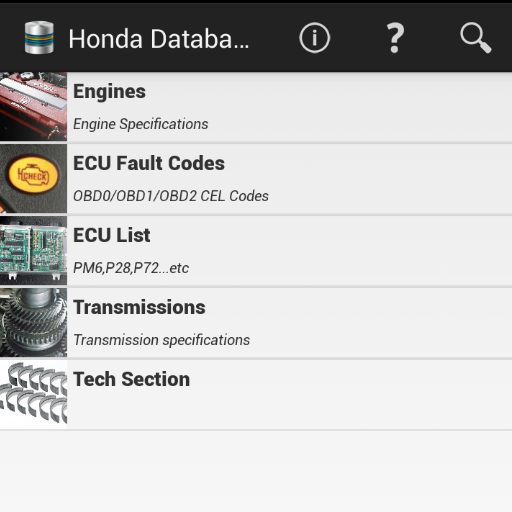The height and width of the screenshot is (512, 512).
Task: Open the ECU List entry
Action: click(256, 251)
